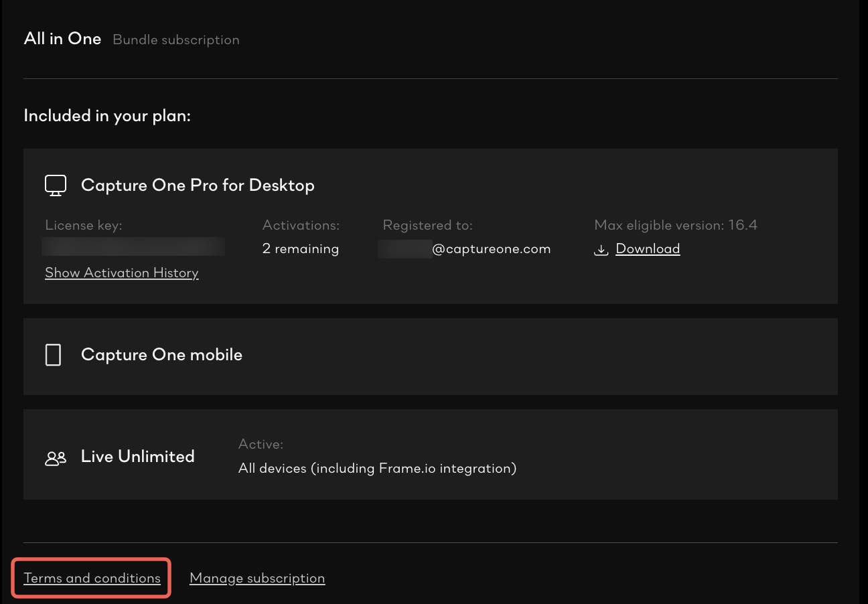The width and height of the screenshot is (868, 604).
Task: Click the 'All in One' plan title
Action: pos(62,39)
